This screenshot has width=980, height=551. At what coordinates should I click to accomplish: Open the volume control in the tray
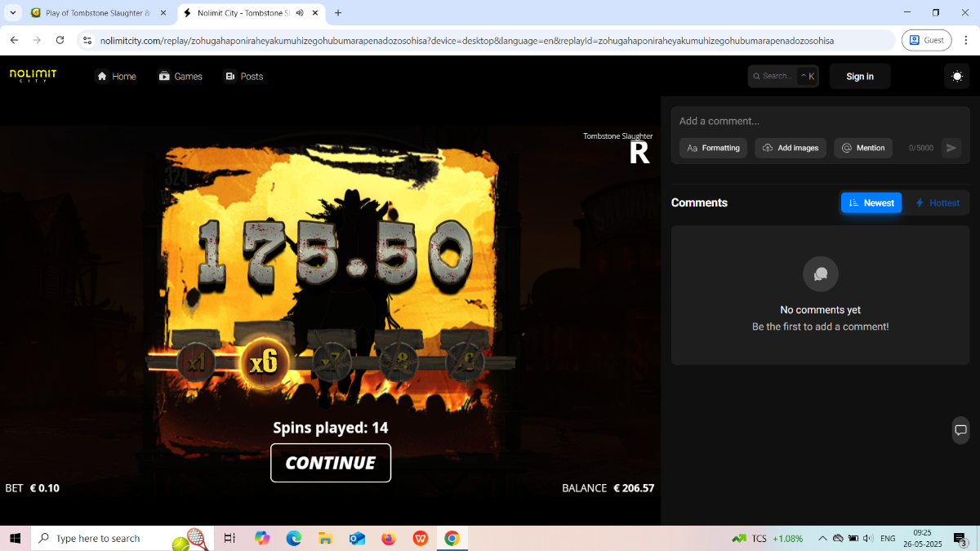pos(869,539)
